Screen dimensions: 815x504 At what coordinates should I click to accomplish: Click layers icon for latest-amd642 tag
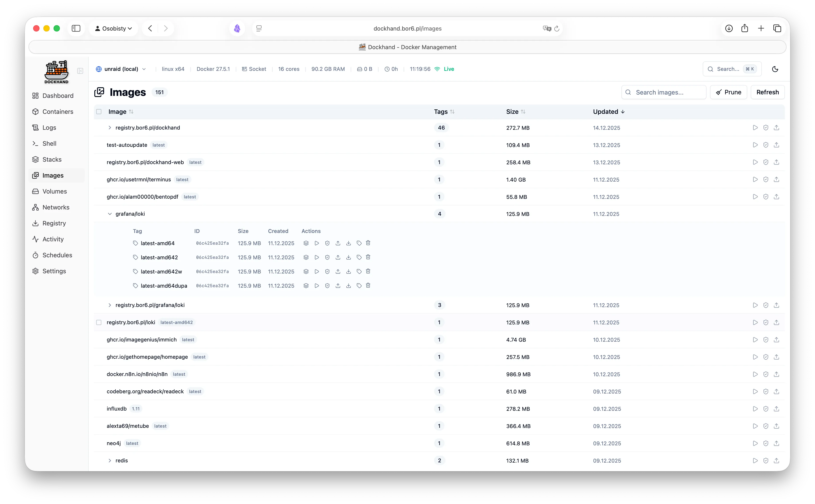[x=306, y=257]
